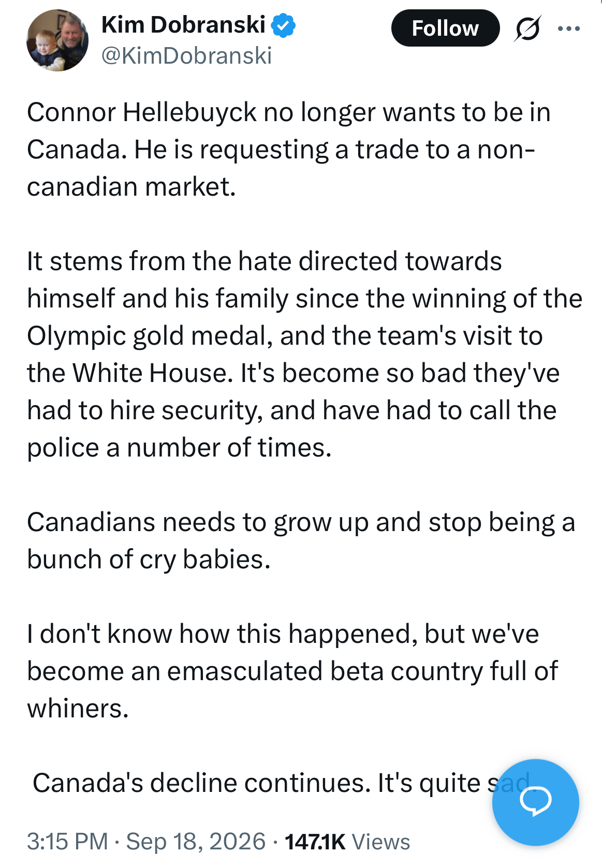Select the Connor Hellebuyck opening paragraph
Image resolution: width=602 pixels, height=868 pixels.
pos(289,150)
